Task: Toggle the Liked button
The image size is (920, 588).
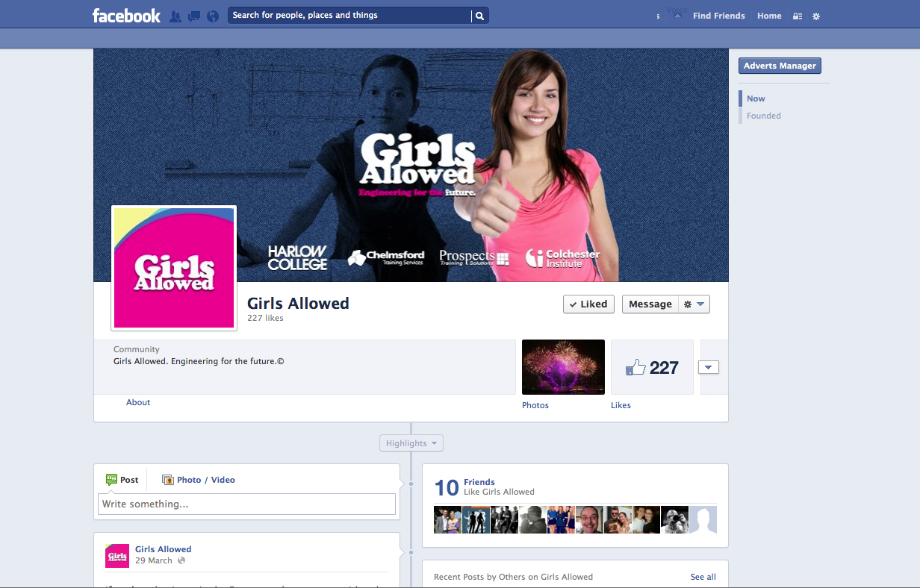Action: pyautogui.click(x=588, y=304)
